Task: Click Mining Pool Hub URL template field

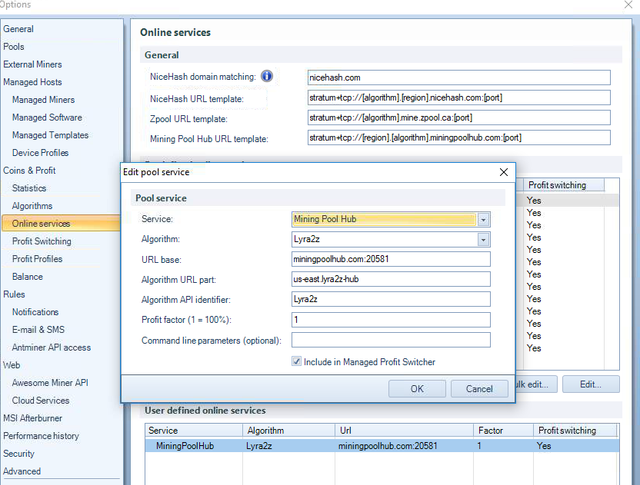Action: coord(459,138)
